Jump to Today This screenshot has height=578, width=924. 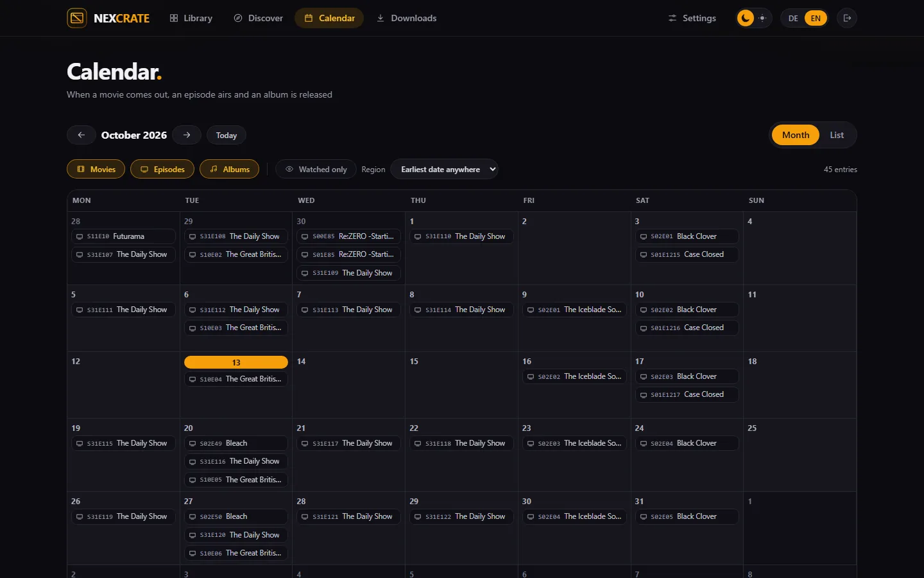point(227,135)
